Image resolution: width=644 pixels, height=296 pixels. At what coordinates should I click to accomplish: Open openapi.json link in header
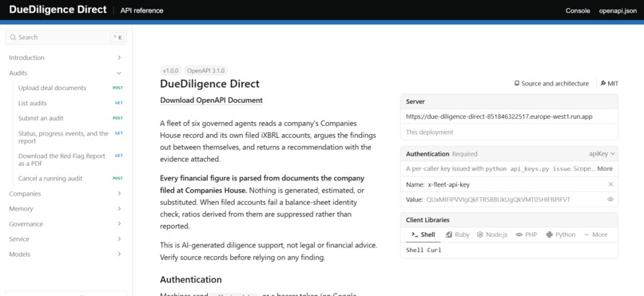click(x=618, y=10)
